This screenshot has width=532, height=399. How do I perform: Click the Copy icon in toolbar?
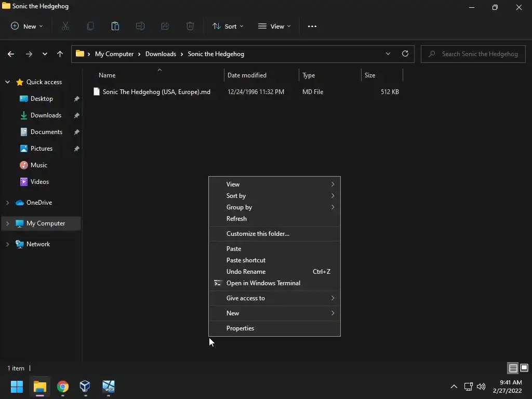tap(90, 26)
